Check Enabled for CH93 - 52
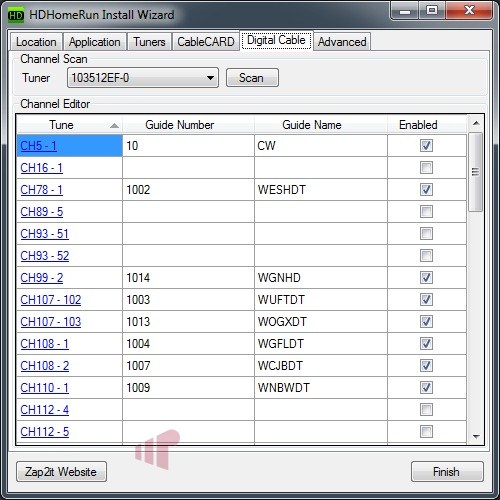The image size is (500, 500). point(426,256)
